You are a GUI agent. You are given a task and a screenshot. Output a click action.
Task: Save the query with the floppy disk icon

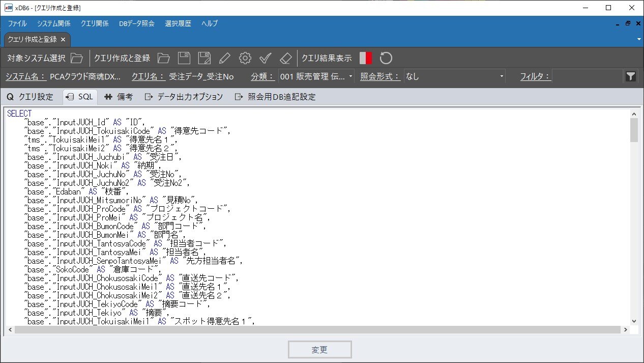(x=184, y=58)
